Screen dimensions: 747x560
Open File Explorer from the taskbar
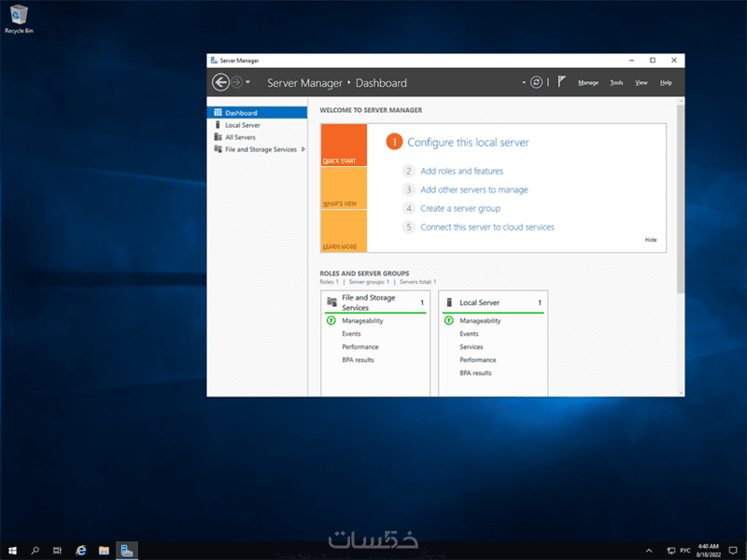[x=104, y=551]
